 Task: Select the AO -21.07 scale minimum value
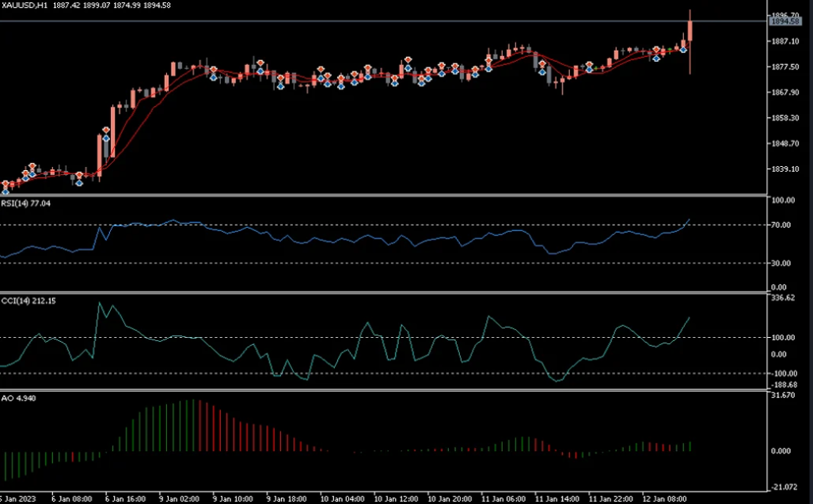tap(783, 487)
